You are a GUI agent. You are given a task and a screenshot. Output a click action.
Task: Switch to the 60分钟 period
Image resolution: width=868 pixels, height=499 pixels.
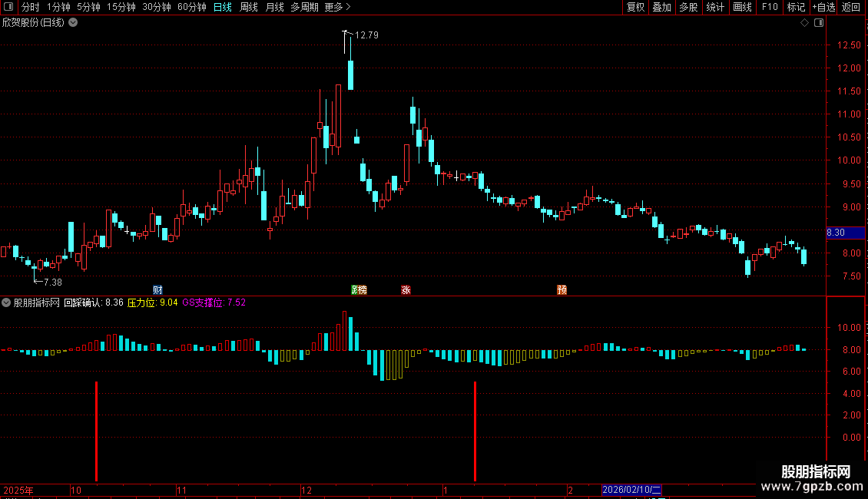pos(191,7)
